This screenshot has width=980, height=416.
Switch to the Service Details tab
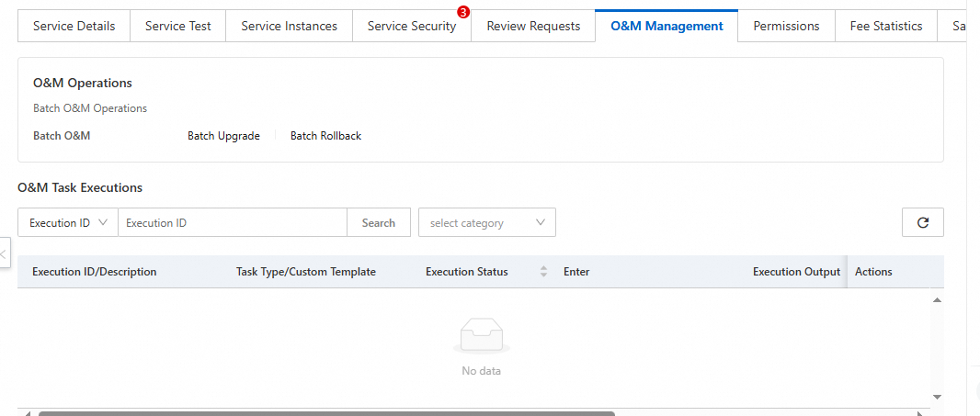pos(74,26)
